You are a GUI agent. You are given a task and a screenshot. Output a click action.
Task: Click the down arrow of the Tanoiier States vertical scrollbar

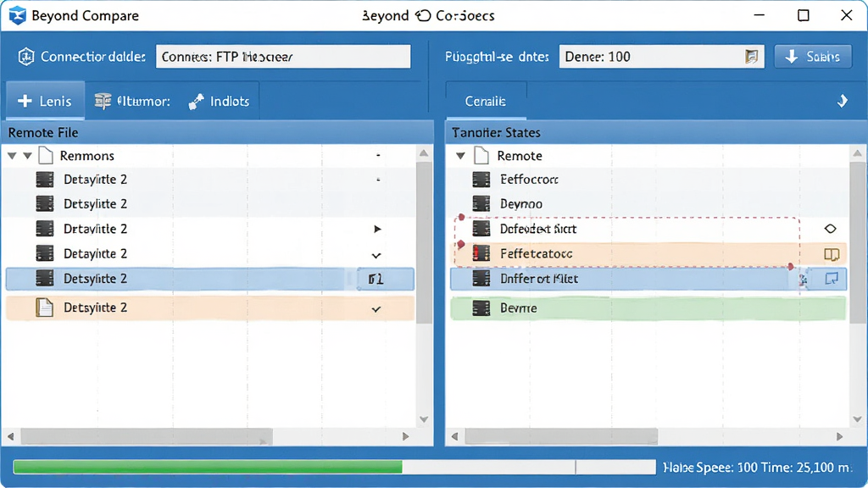[x=858, y=419]
